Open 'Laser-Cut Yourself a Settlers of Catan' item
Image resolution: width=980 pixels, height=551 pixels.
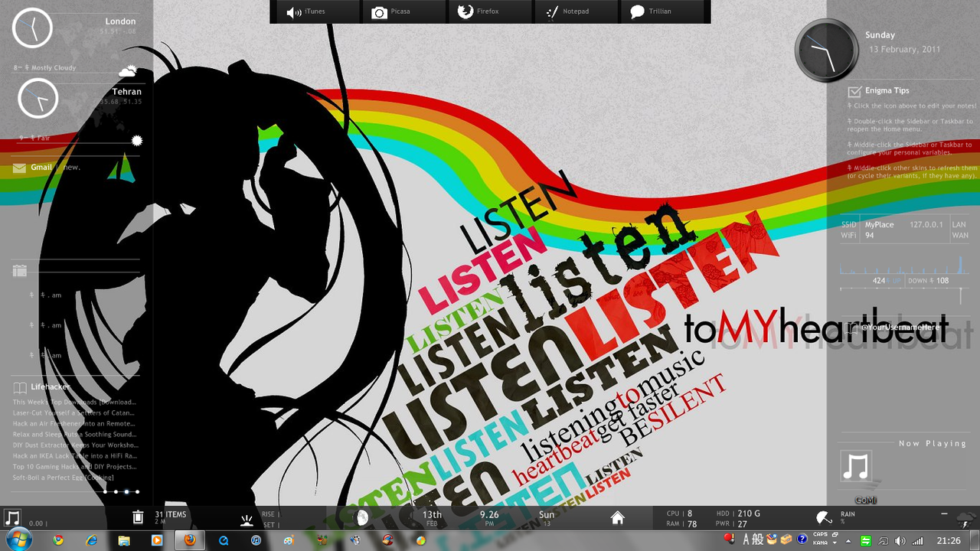pyautogui.click(x=74, y=412)
